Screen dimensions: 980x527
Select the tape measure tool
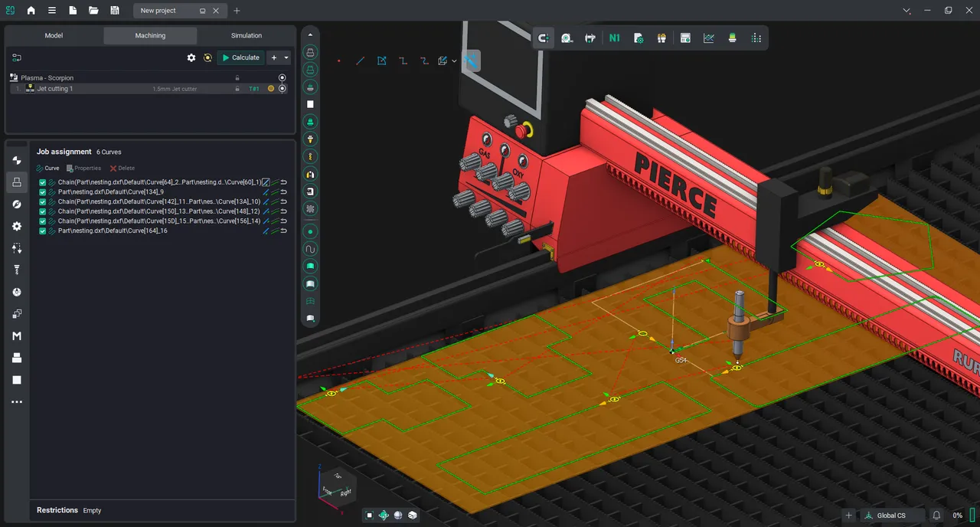pos(567,38)
